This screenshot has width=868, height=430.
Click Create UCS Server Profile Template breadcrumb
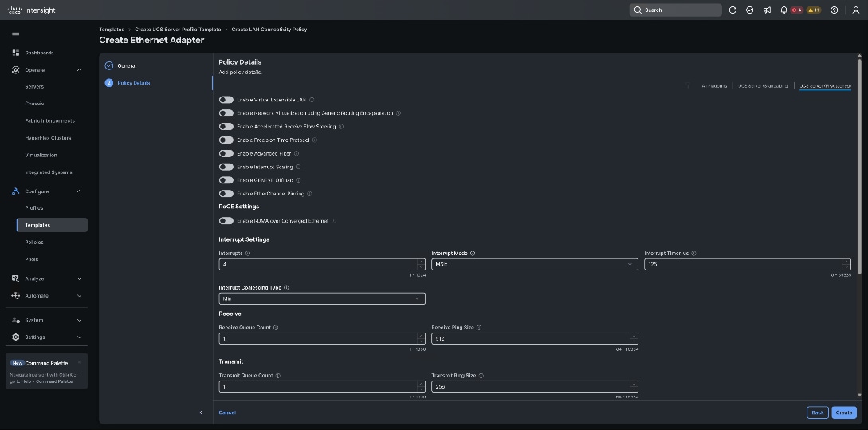coord(178,30)
